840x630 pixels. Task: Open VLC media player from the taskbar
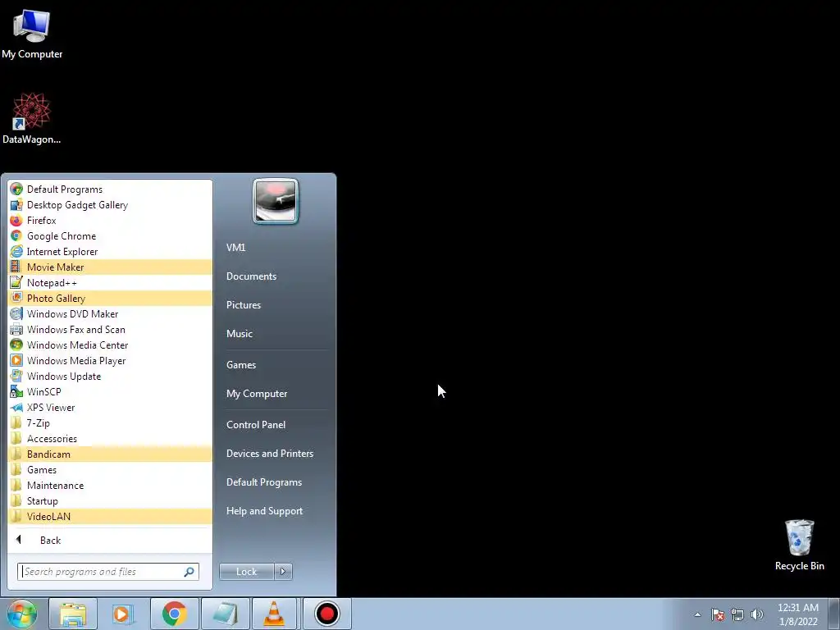coord(274,614)
